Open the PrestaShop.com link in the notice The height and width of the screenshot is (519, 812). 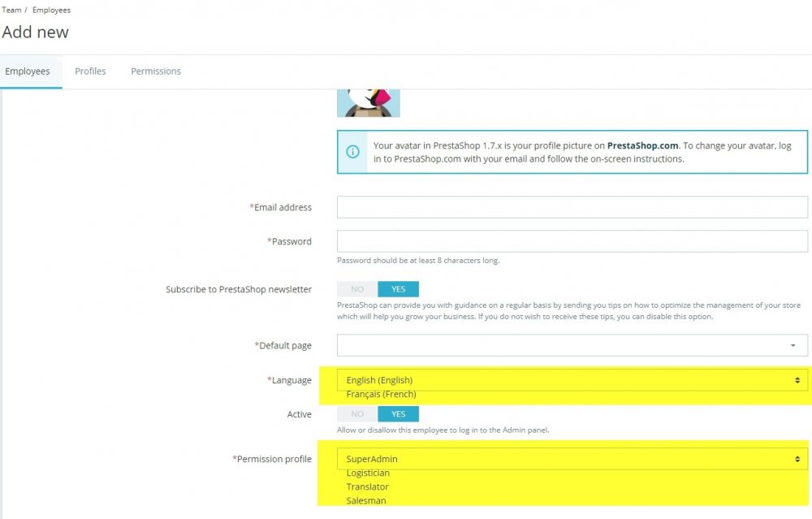643,145
